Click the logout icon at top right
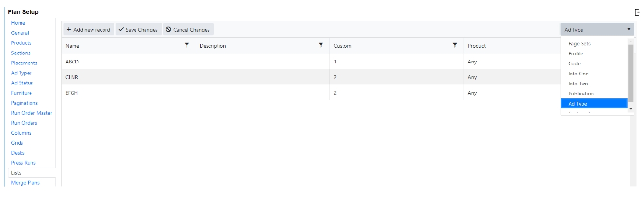This screenshot has width=644, height=211. coord(637,12)
